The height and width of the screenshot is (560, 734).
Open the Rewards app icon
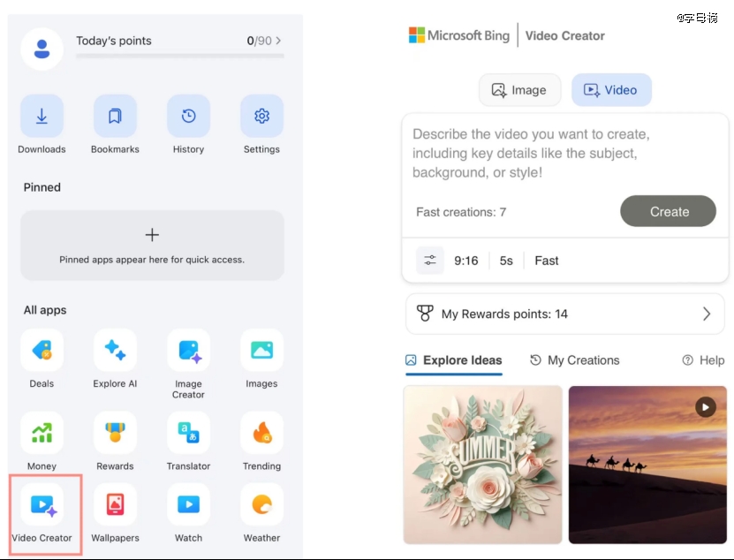[x=115, y=433]
